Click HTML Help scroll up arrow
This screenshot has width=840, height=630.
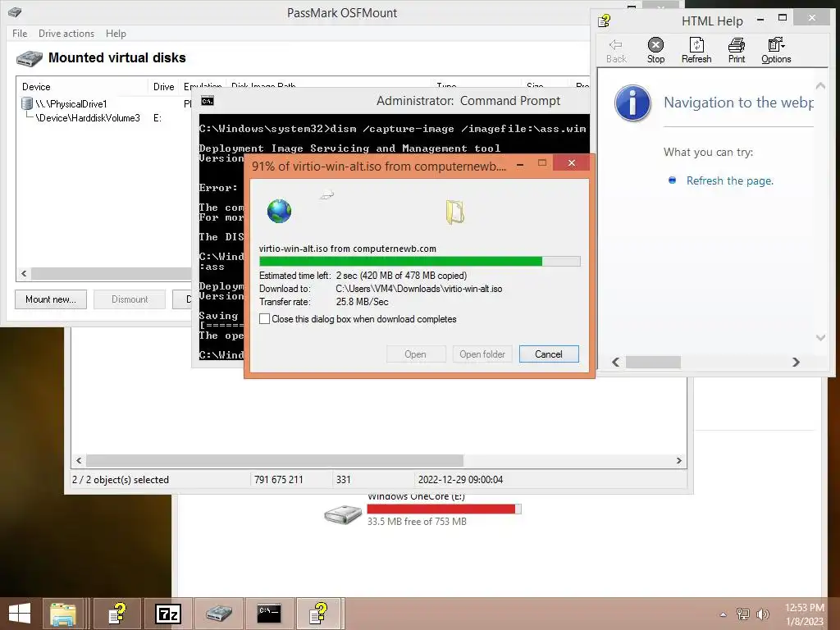(x=820, y=85)
